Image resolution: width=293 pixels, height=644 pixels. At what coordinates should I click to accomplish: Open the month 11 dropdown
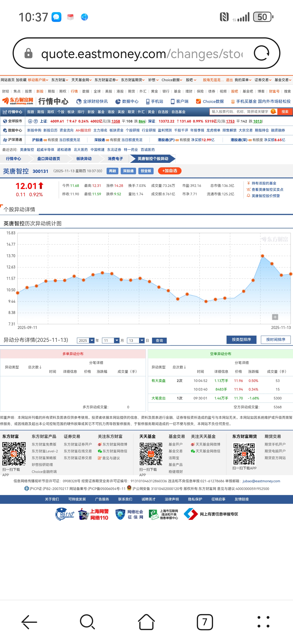coord(111,340)
